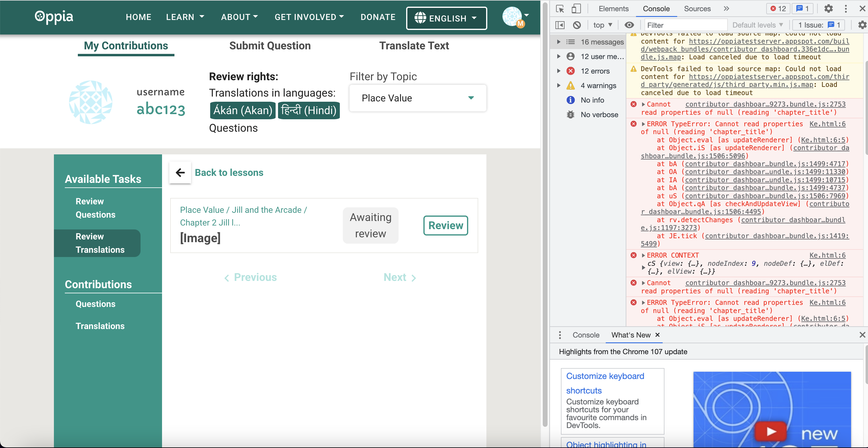Open the console sidebar toggle icon
The height and width of the screenshot is (448, 868).
point(559,25)
